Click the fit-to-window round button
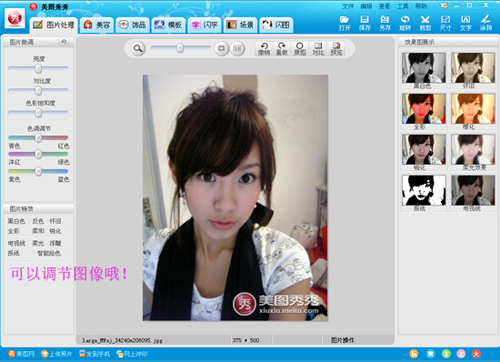Viewport: 500px width, 362px height. click(221, 49)
